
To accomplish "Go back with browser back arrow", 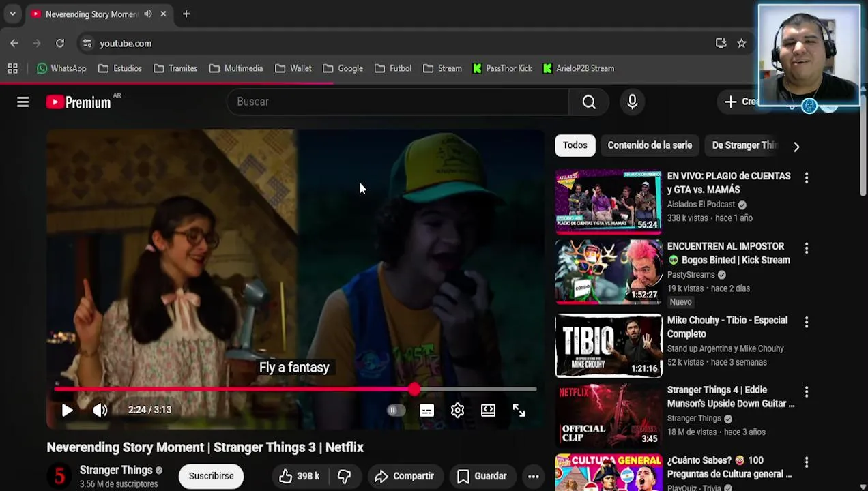I will point(14,43).
